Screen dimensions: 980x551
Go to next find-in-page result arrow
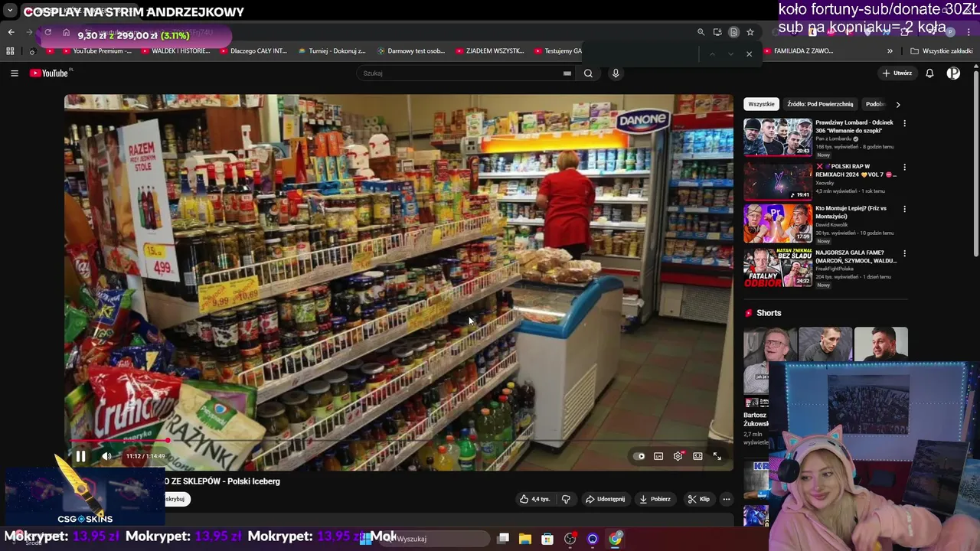730,54
